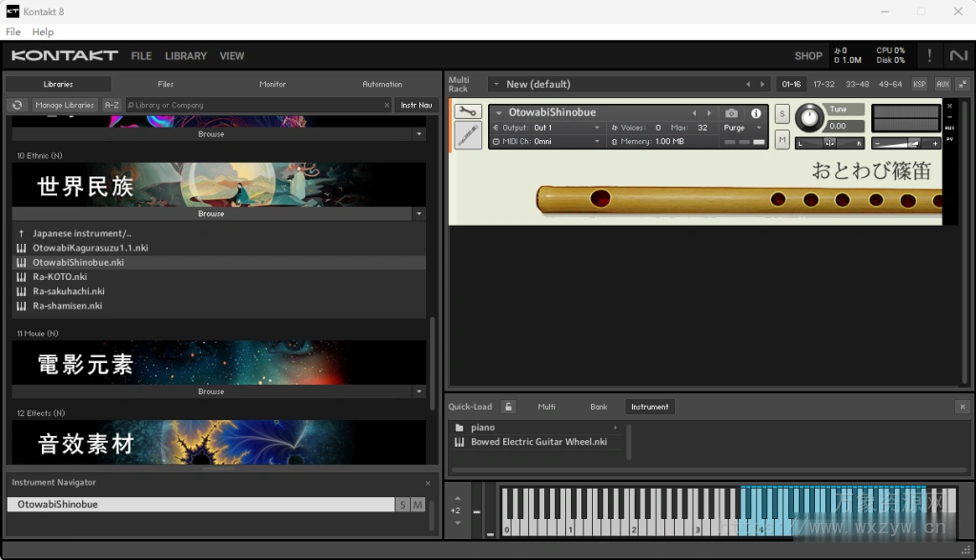The image size is (976, 560).
Task: Click the alert exclamation icon in header
Action: [929, 56]
